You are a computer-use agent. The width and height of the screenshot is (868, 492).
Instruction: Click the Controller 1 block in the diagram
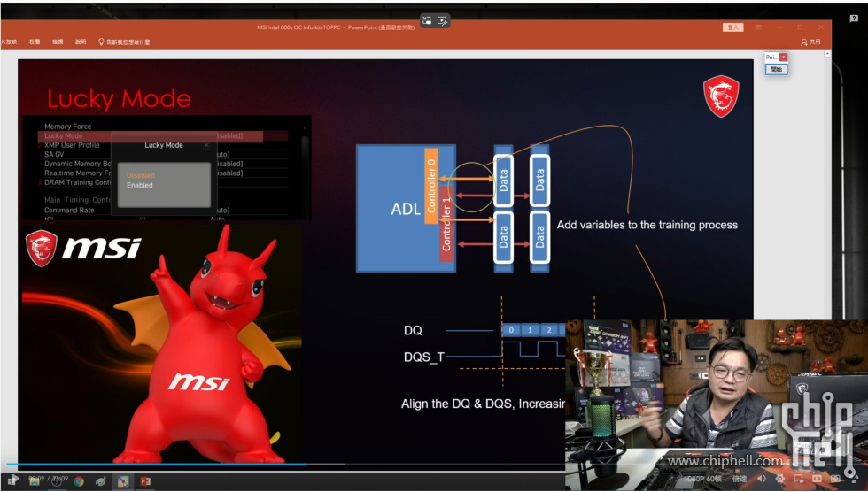coord(446,224)
